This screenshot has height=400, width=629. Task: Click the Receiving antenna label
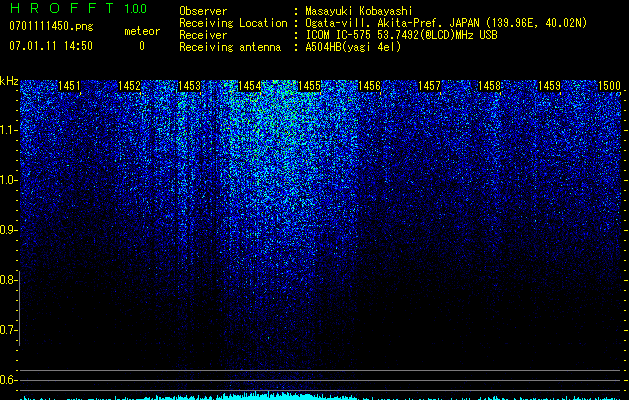(x=230, y=47)
